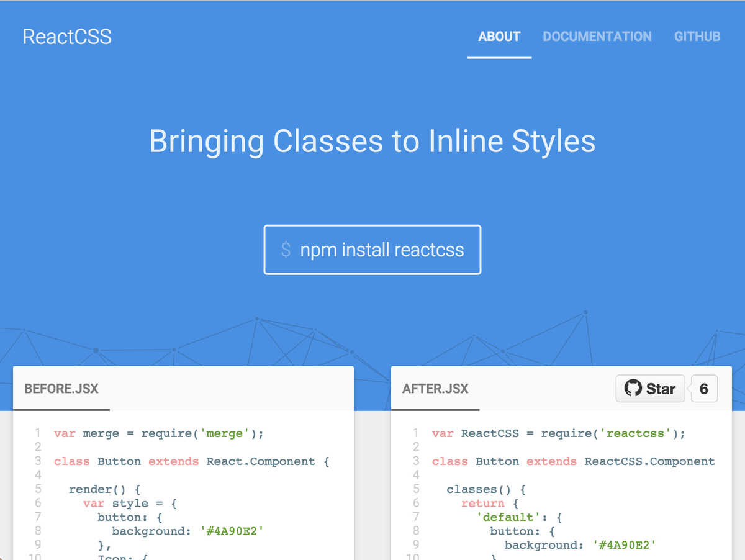Click the 'default': { code line
Viewport: 745px width, 560px height.
(x=519, y=517)
